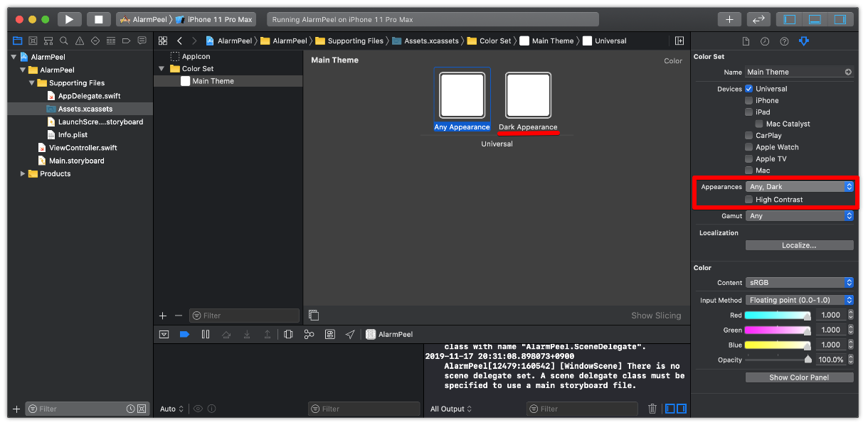
Task: Click the Name field Main Theme
Action: click(799, 72)
